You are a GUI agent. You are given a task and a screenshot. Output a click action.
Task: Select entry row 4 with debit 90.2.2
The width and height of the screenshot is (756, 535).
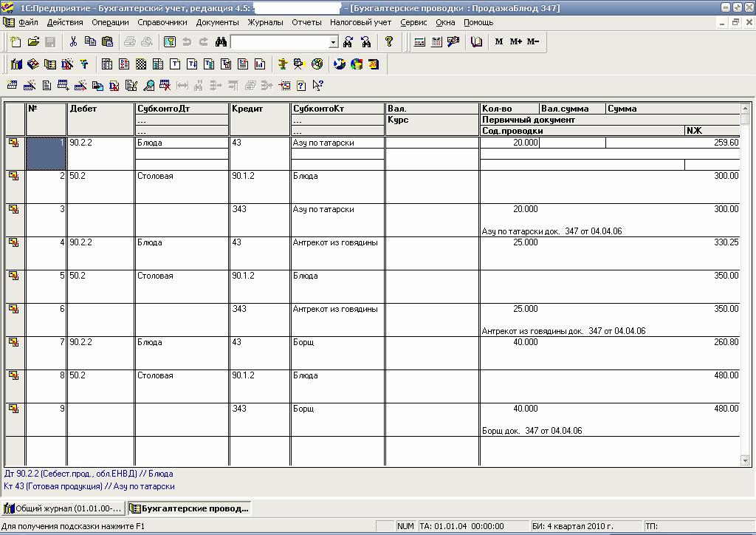click(x=372, y=253)
